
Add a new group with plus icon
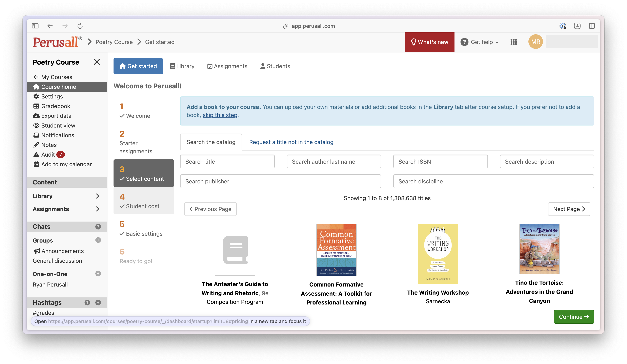coord(98,240)
